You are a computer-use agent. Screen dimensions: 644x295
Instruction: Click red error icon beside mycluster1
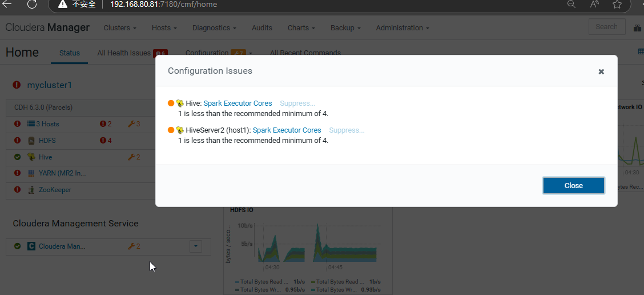[17, 85]
